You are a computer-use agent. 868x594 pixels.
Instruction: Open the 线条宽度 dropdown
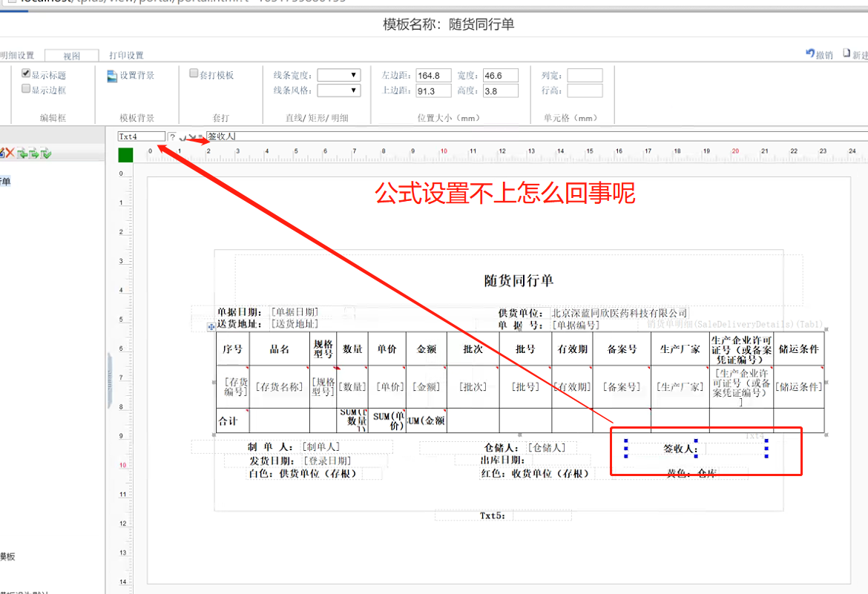coord(339,75)
